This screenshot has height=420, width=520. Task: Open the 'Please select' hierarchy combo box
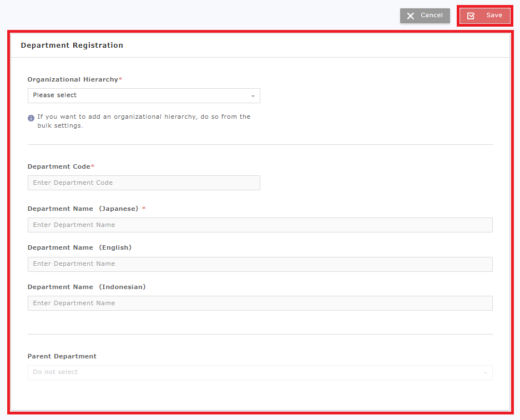pyautogui.click(x=143, y=95)
